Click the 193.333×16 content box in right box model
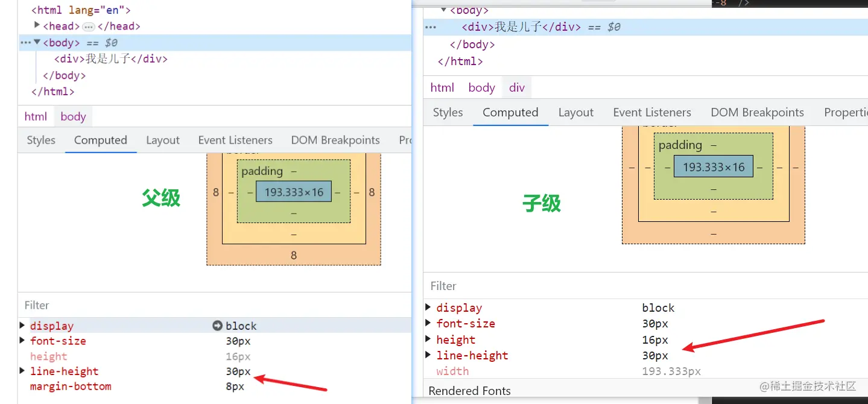 714,167
